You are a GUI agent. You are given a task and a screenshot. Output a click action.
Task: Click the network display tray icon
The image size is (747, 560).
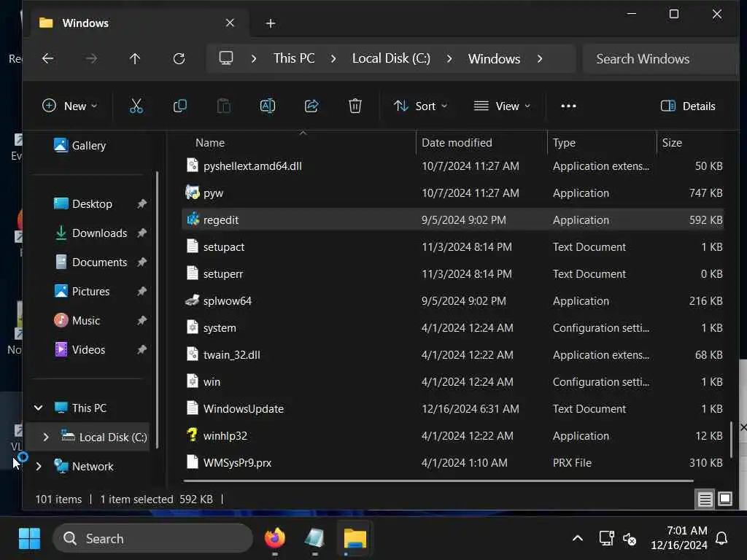coord(606,538)
